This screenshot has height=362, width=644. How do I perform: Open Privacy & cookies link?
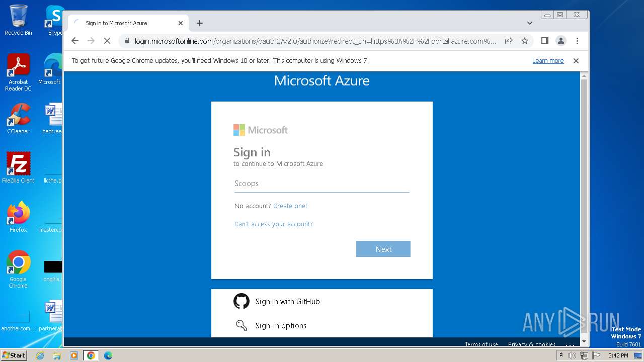point(532,344)
